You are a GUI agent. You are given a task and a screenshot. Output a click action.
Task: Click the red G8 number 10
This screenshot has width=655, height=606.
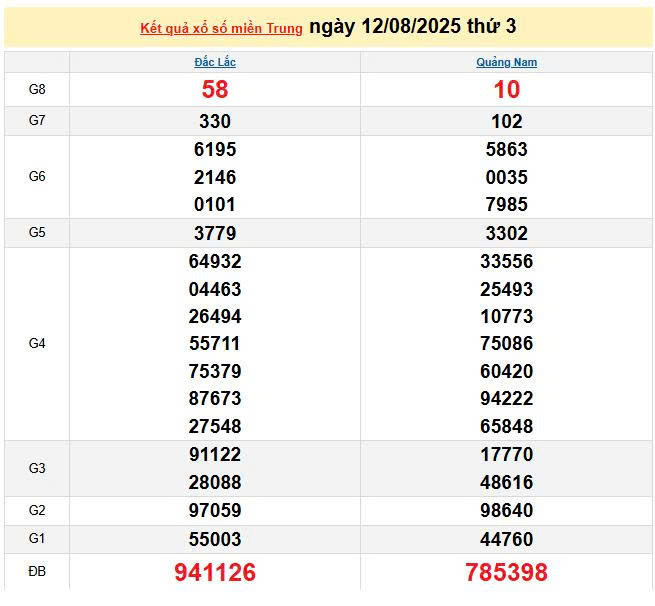point(507,89)
